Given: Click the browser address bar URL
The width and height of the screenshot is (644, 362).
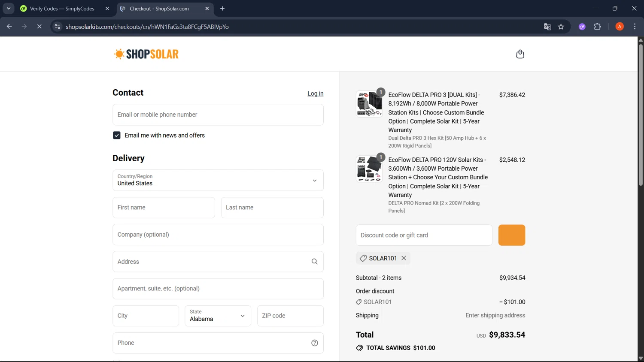Looking at the screenshot, I should [x=147, y=27].
